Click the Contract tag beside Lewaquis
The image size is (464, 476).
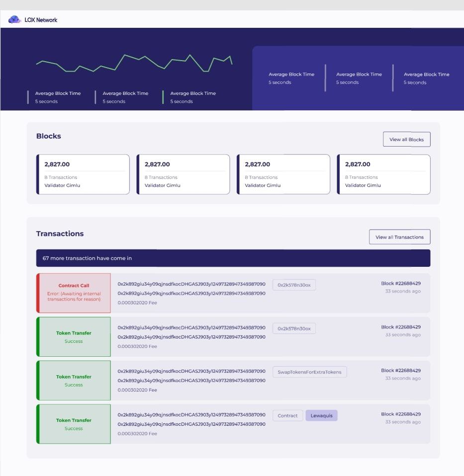[x=287, y=415]
